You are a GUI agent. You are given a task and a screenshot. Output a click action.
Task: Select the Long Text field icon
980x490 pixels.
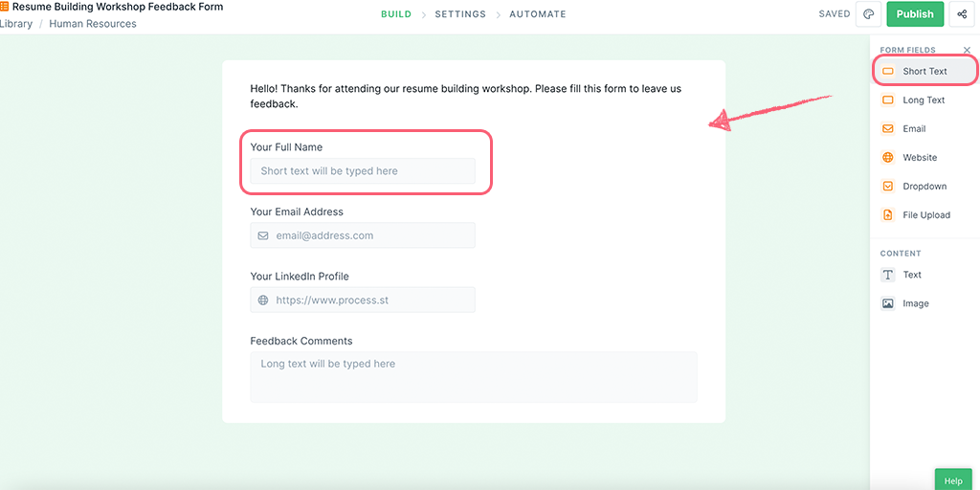pos(887,100)
